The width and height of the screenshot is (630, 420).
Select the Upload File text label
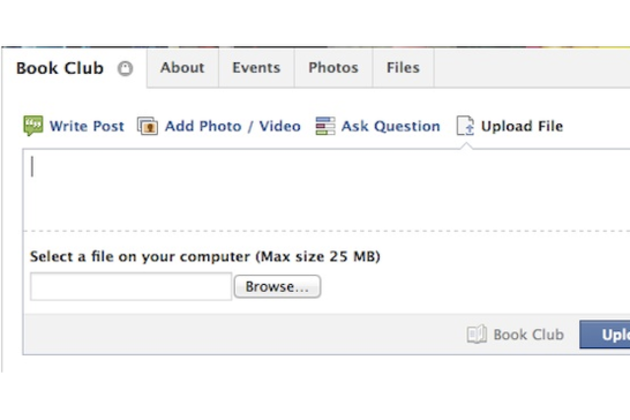pyautogui.click(x=522, y=127)
